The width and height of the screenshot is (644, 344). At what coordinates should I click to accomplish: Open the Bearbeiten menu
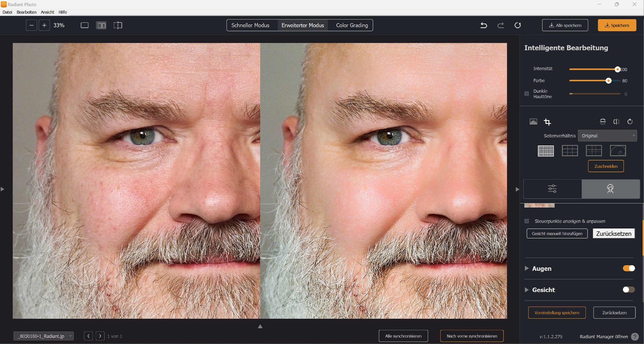(x=26, y=12)
